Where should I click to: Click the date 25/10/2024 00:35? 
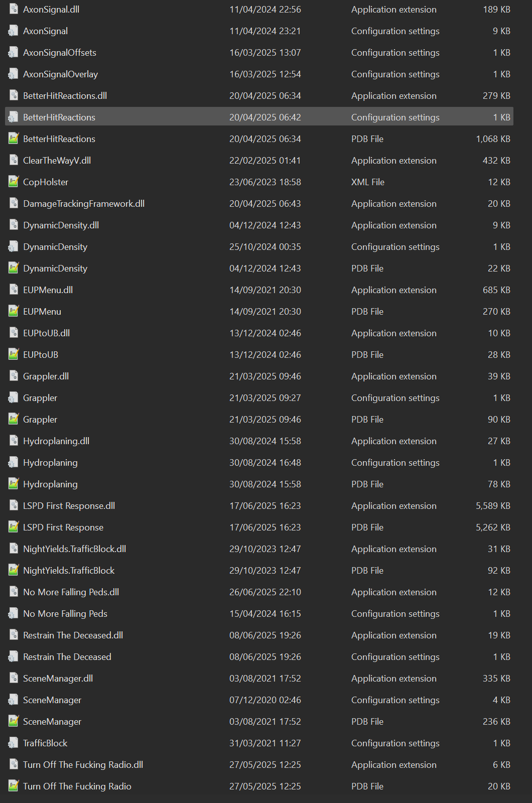pyautogui.click(x=265, y=247)
